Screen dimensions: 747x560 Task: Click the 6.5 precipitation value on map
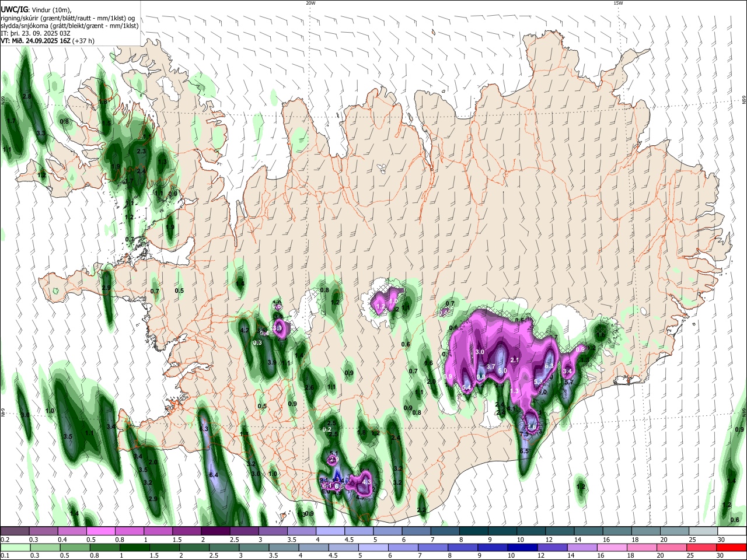[x=524, y=451]
